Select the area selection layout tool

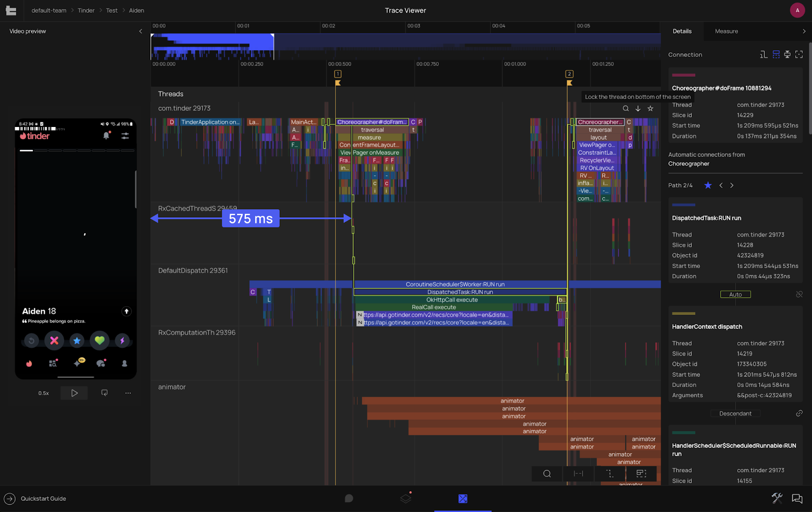(641, 473)
